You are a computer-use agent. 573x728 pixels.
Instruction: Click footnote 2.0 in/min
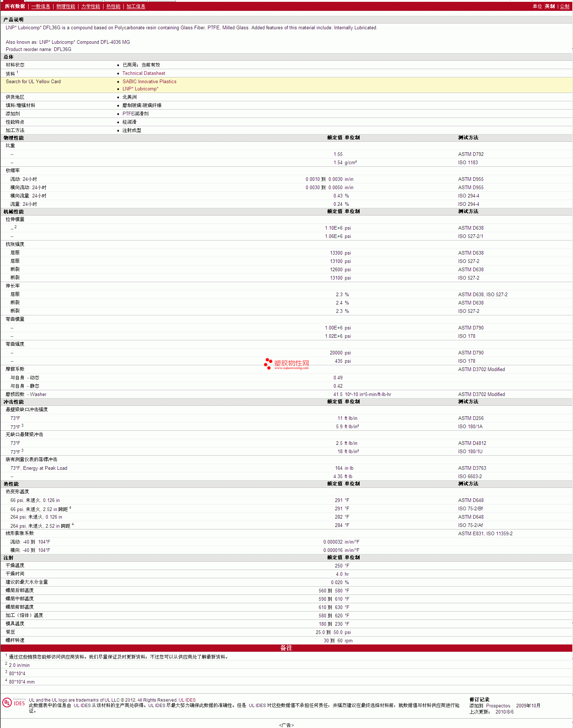click(x=19, y=665)
